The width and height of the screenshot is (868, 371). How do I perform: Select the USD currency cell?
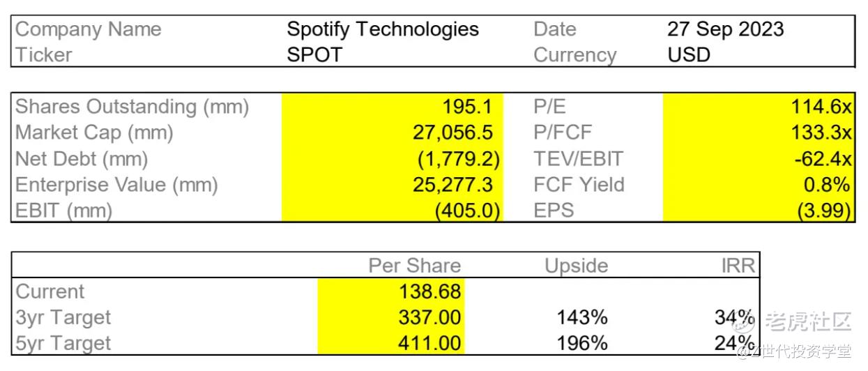coord(689,55)
